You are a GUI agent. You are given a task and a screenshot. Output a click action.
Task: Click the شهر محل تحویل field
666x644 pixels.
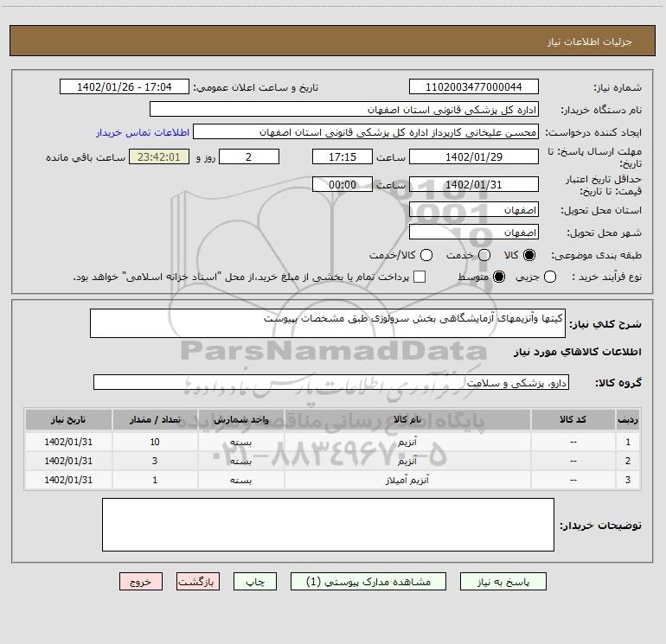pyautogui.click(x=474, y=233)
